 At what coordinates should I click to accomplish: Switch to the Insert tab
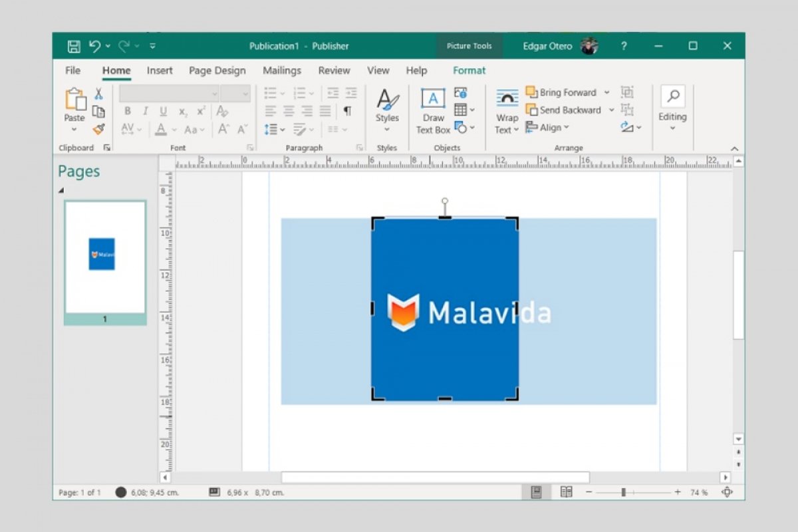(x=160, y=70)
